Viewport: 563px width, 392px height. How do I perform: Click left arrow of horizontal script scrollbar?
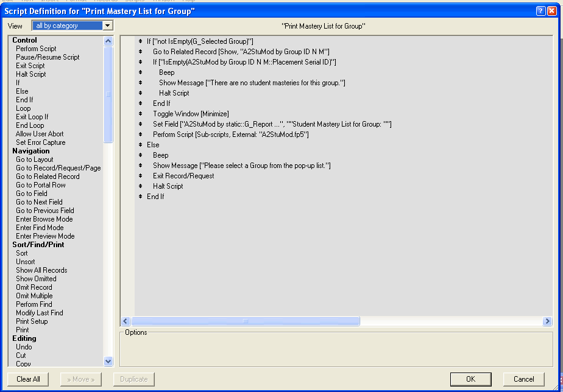126,321
